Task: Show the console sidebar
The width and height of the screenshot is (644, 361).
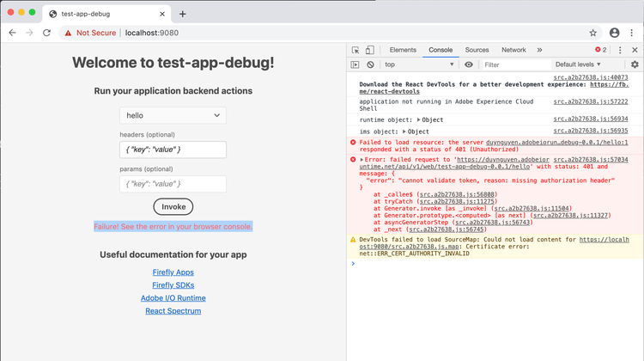Action: point(355,64)
